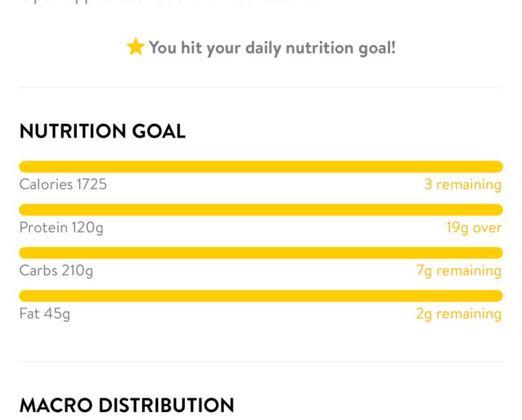This screenshot has height=420, width=522.
Task: Tap the 2g remaining fat text
Action: (459, 314)
